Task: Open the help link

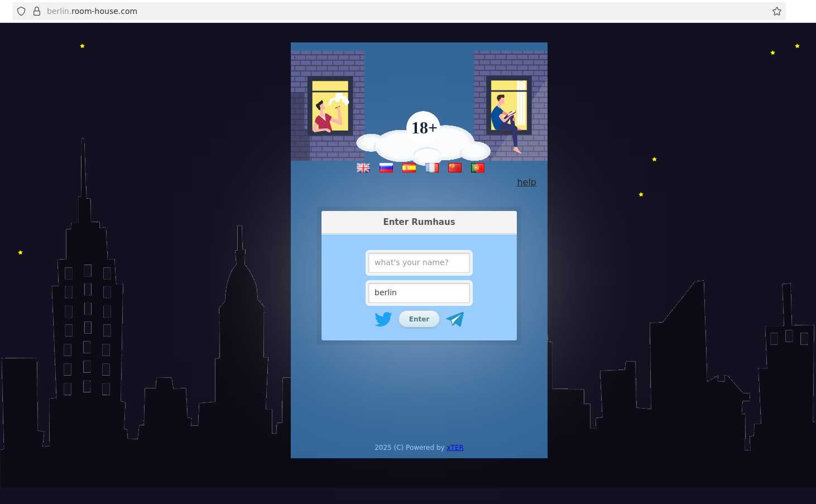Action: click(526, 183)
